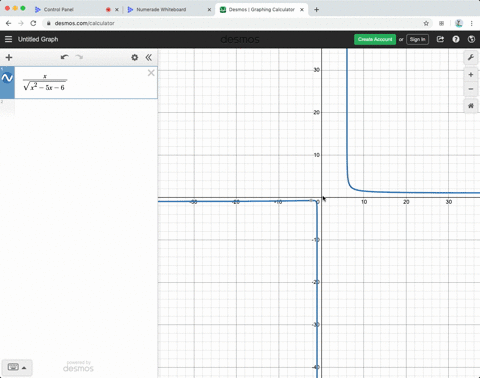
Task: Undo the last edit in expression list
Action: 64,57
